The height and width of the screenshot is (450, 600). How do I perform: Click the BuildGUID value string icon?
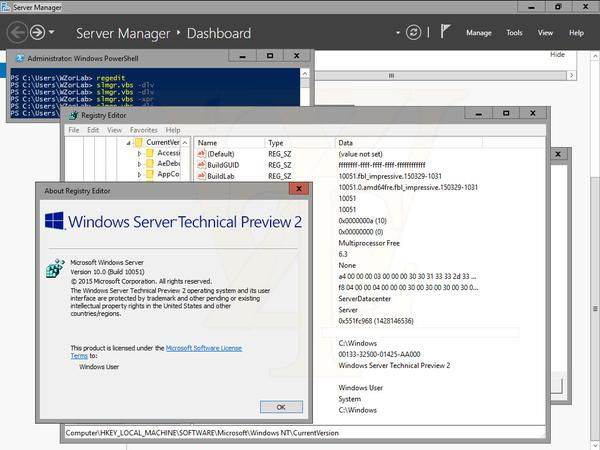pos(202,165)
